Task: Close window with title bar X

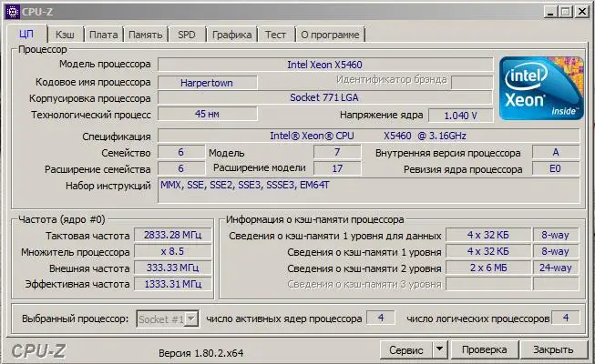Action: tap(581, 12)
